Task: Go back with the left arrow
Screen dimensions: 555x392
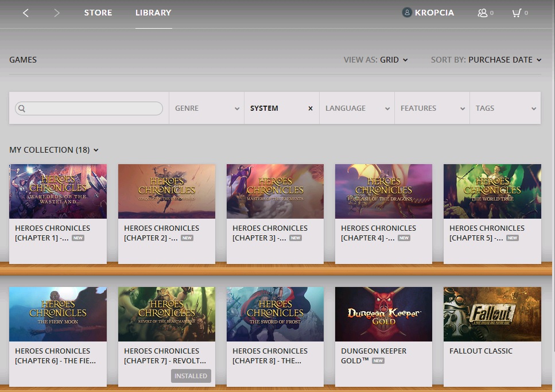Action: [x=25, y=13]
